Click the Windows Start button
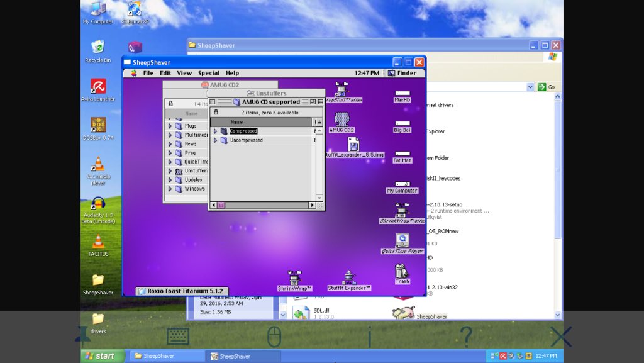 103,356
